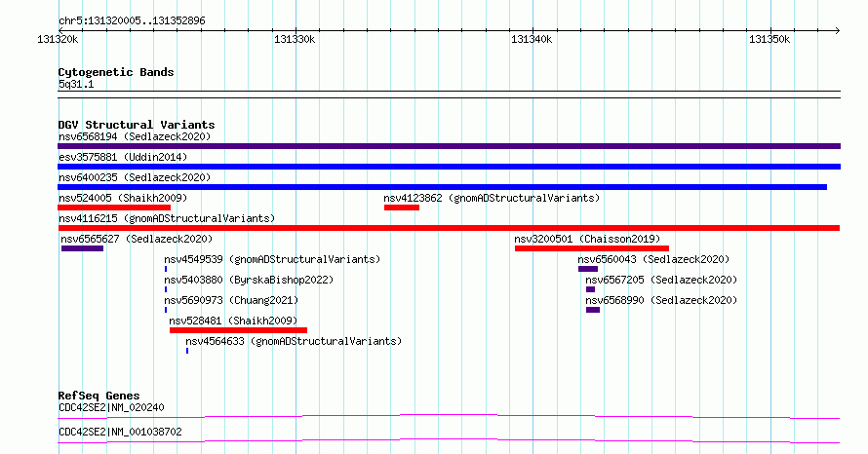The width and height of the screenshot is (868, 454).
Task: Open nsv6560043 (Sedlazeck2020) label
Action: click(x=653, y=259)
